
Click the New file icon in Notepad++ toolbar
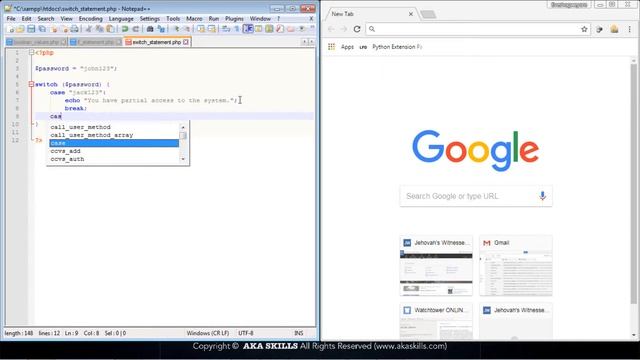click(10, 29)
